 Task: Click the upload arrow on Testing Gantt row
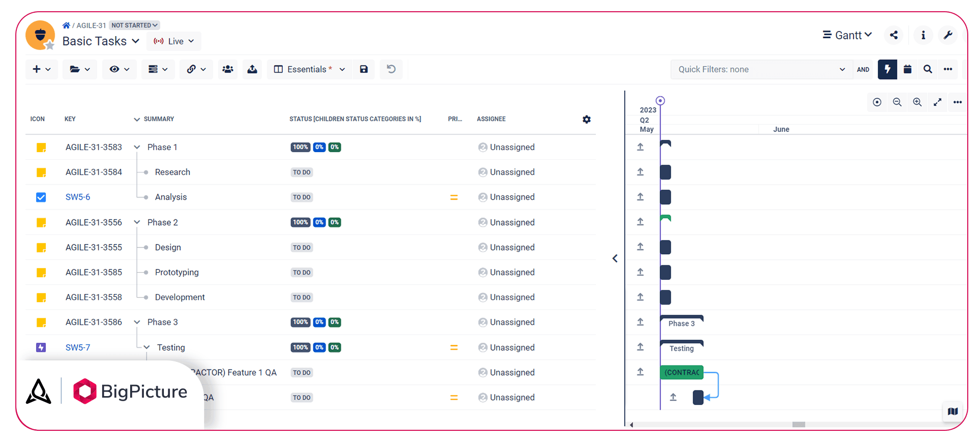(x=640, y=347)
